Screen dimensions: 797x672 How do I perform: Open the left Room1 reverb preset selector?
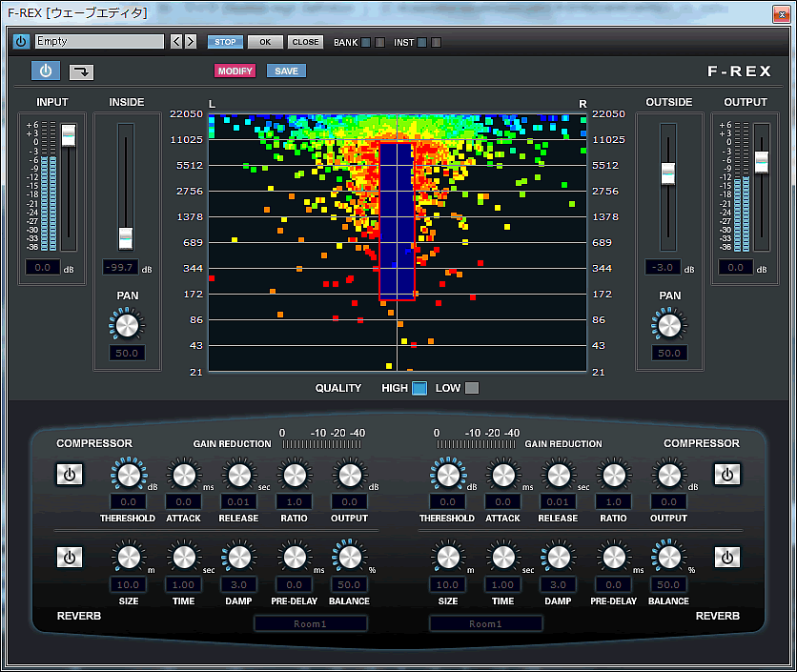coord(309,623)
